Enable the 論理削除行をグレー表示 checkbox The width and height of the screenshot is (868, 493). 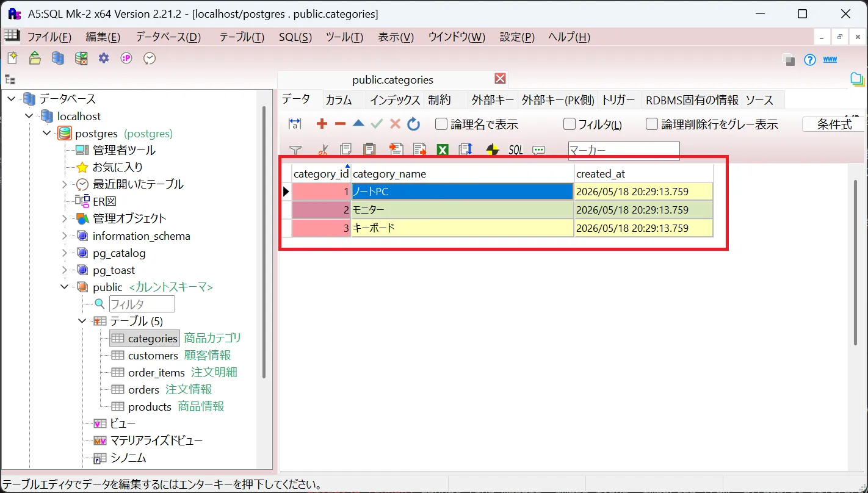tap(652, 124)
